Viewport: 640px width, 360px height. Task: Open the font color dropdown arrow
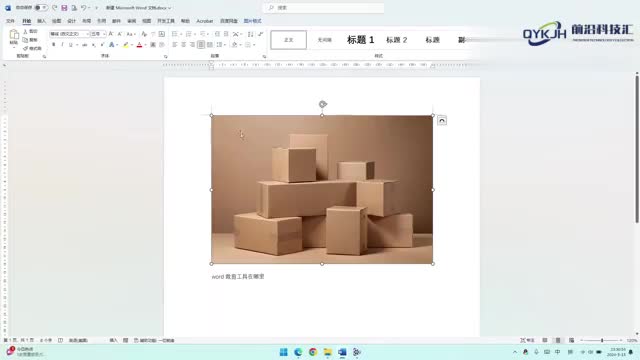[145, 44]
